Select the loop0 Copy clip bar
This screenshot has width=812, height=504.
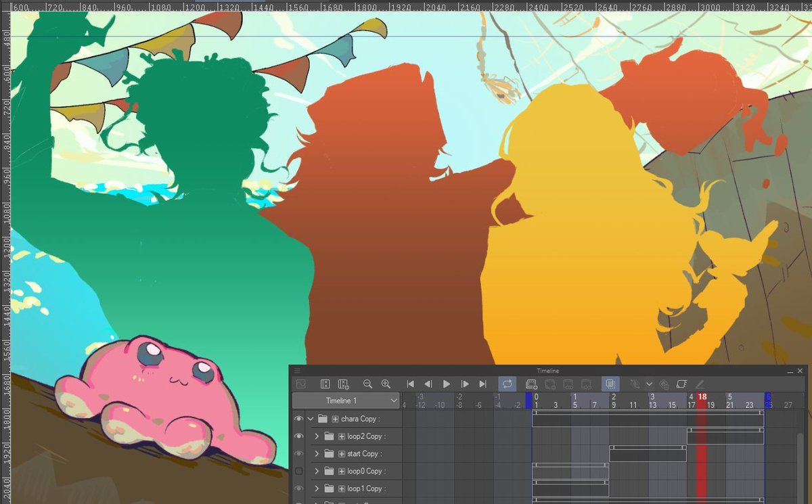coord(570,471)
